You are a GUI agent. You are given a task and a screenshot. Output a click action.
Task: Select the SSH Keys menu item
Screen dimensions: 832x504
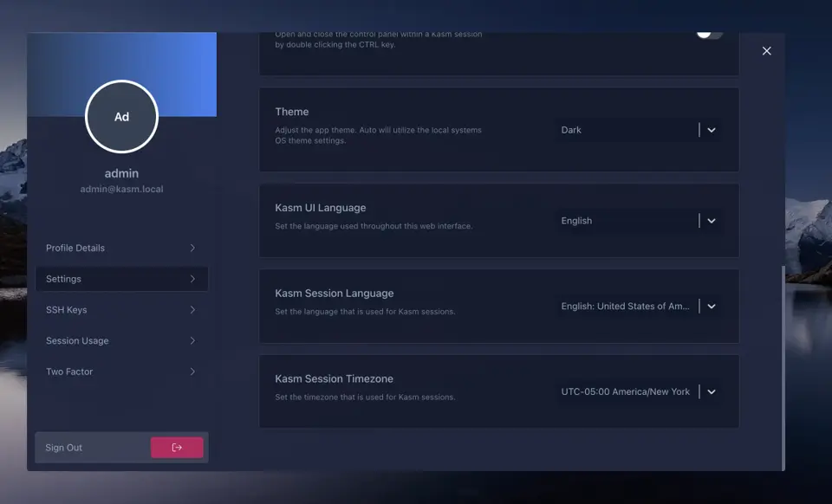pos(121,309)
